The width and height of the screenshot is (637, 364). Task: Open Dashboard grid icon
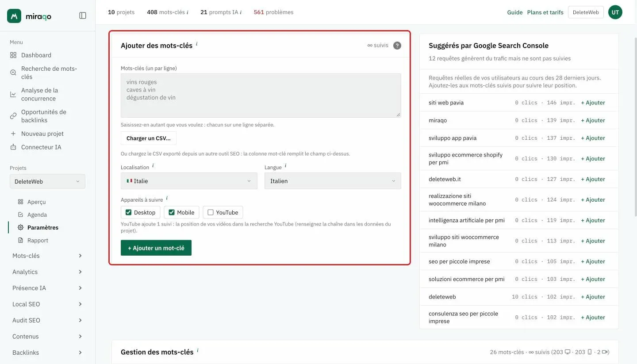point(13,55)
